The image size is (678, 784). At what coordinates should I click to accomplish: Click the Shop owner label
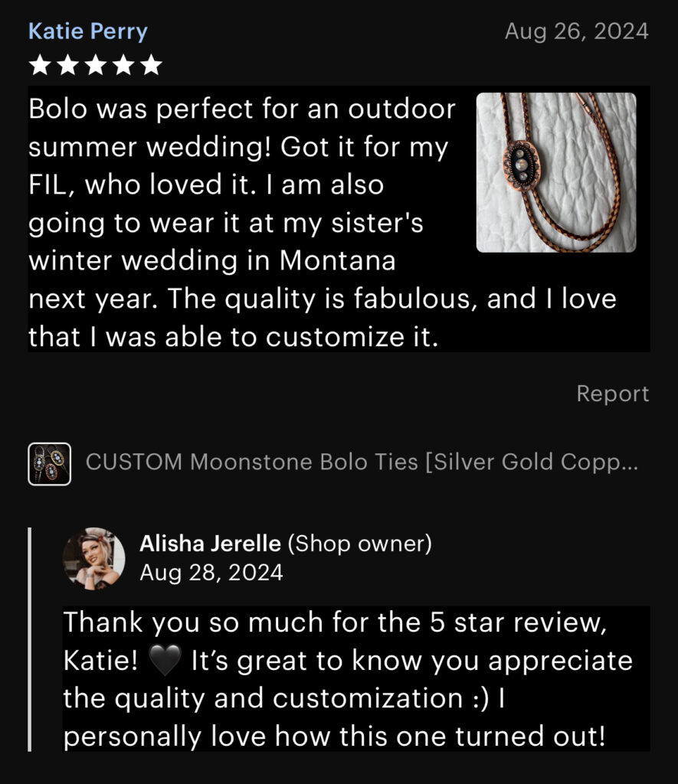[360, 544]
